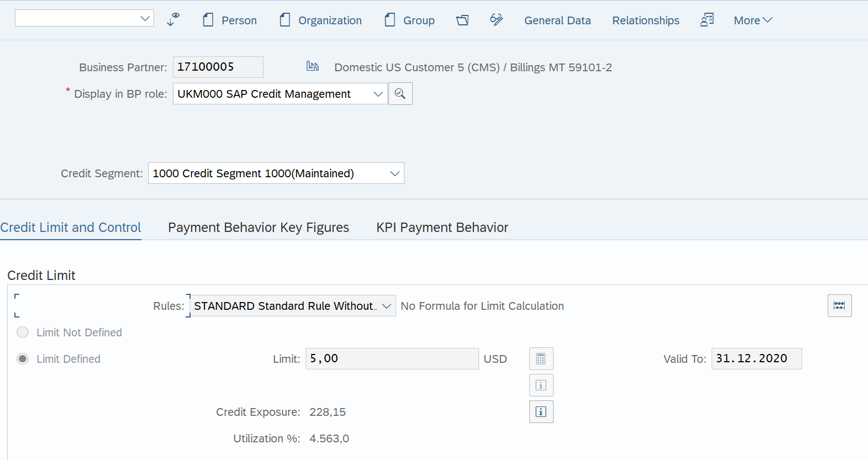The height and width of the screenshot is (460, 868).
Task: Click the Relationships button
Action: 645,20
